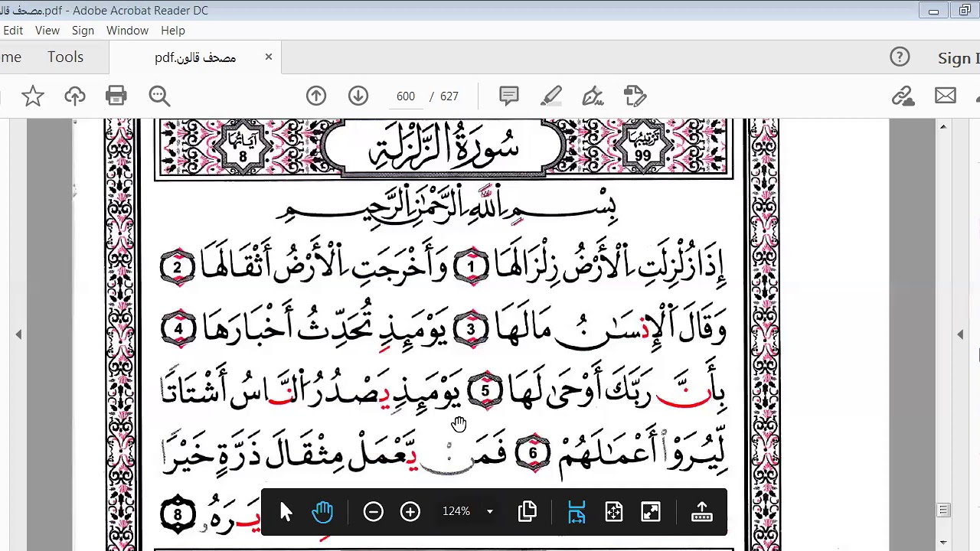Send the file by email envelope icon
This screenshot has height=551, width=980.
pos(946,96)
